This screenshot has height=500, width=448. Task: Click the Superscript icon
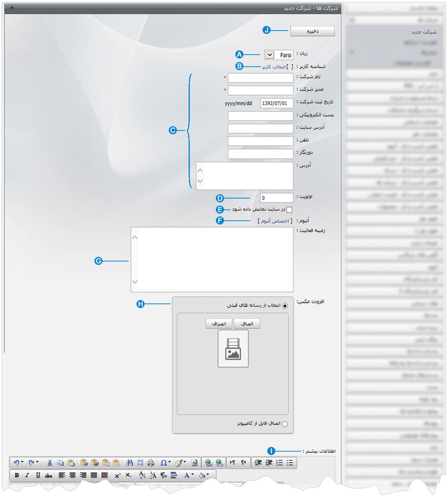pos(117,475)
